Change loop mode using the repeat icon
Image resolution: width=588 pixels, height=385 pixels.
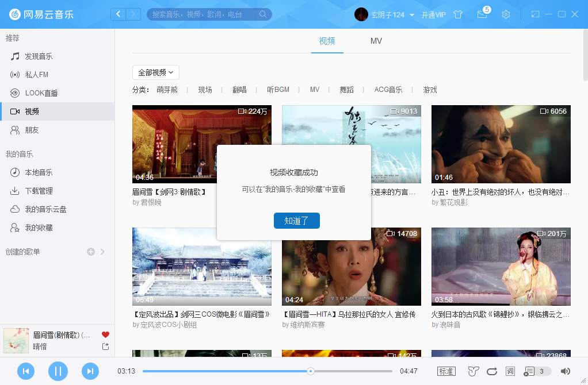[x=491, y=371]
